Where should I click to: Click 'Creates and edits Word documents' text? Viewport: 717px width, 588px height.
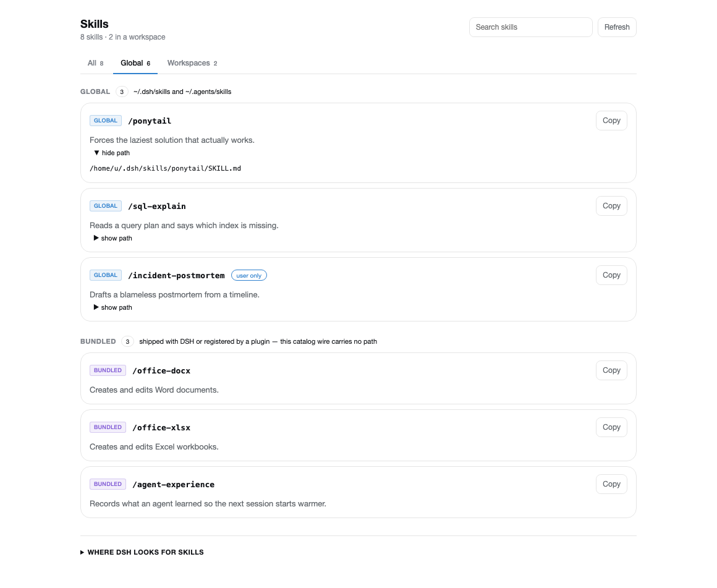(x=154, y=390)
